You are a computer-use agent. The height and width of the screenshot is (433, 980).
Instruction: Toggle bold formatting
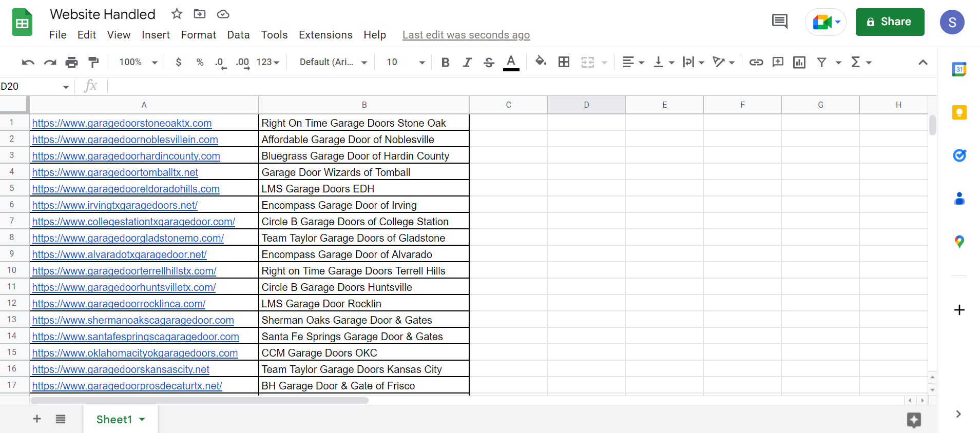click(x=445, y=62)
